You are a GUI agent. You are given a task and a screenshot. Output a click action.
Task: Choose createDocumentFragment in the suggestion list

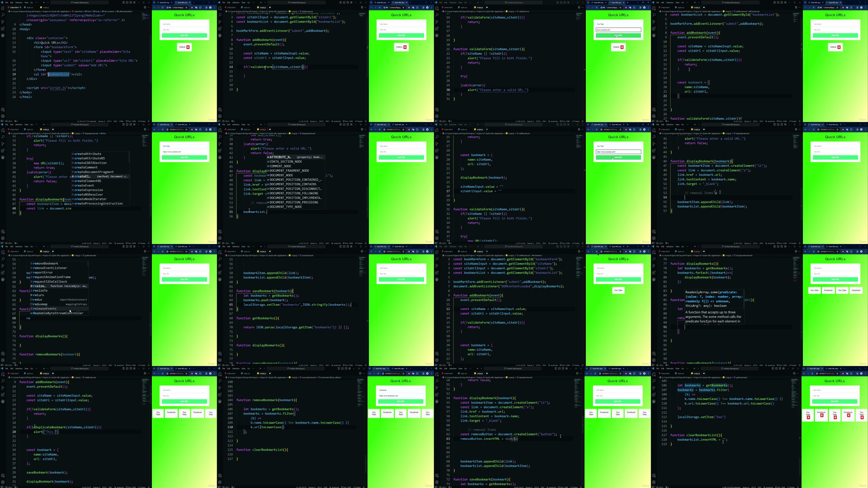tap(94, 172)
